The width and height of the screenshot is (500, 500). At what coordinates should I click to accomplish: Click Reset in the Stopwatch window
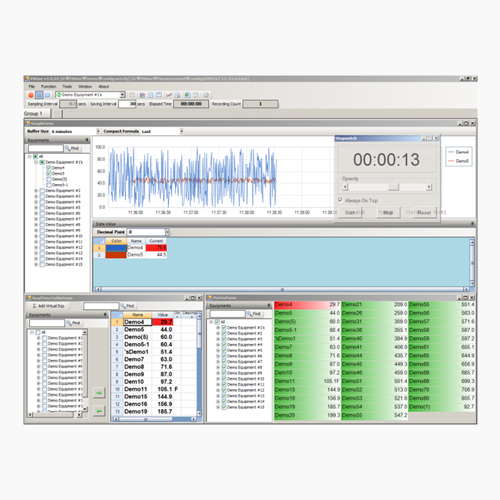point(424,212)
